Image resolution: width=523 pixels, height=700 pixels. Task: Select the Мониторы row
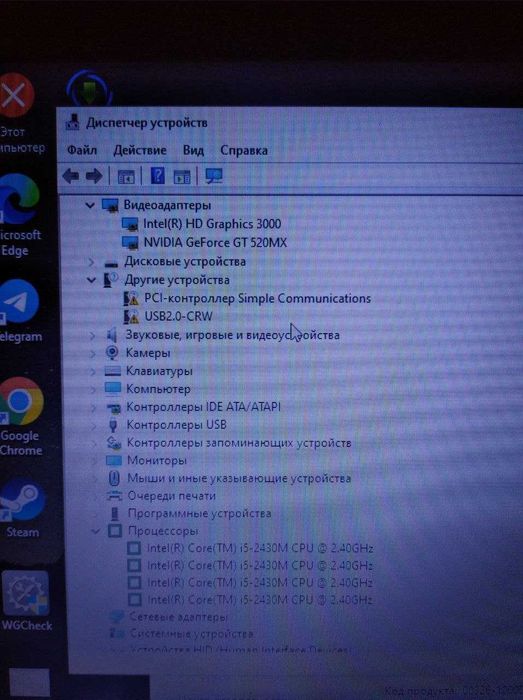pos(157,460)
